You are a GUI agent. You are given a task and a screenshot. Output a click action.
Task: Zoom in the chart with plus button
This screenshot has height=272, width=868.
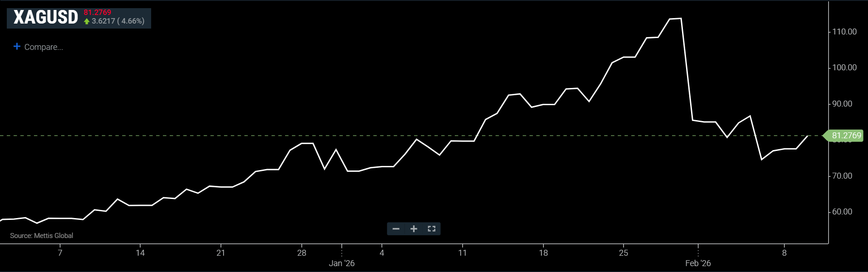tap(414, 229)
